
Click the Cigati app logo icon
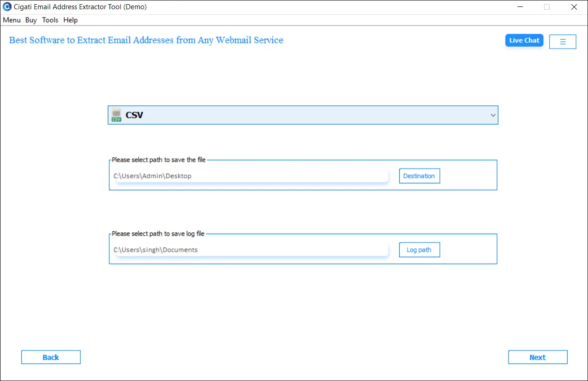click(7, 7)
